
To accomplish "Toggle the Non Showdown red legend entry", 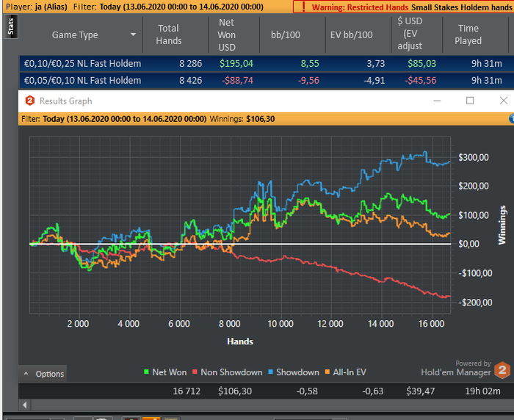I will coord(228,372).
